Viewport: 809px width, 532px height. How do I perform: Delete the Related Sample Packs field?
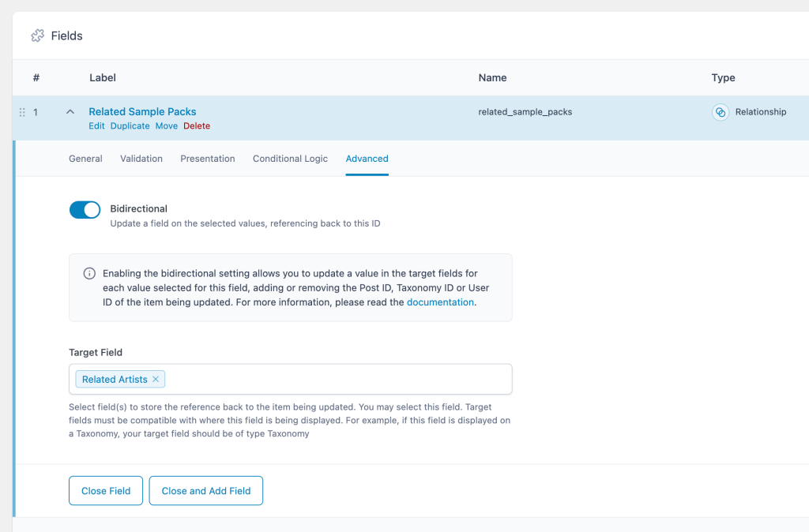click(197, 126)
